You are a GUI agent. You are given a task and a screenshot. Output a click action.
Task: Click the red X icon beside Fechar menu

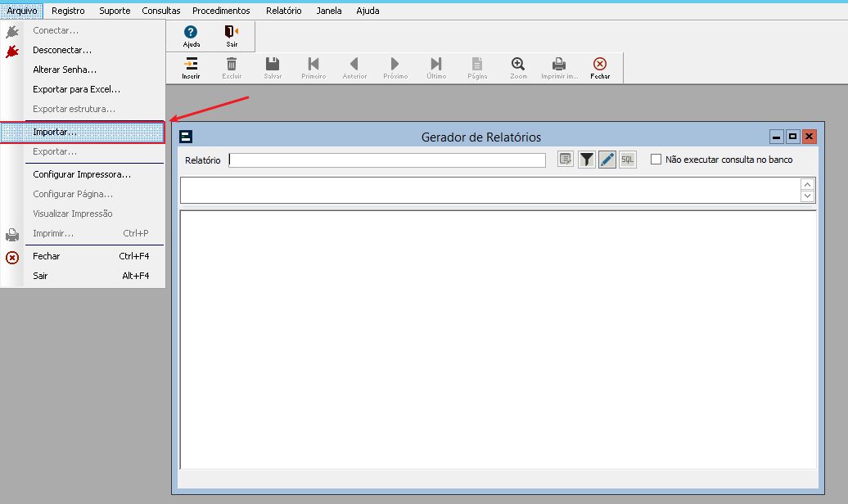[x=12, y=258]
